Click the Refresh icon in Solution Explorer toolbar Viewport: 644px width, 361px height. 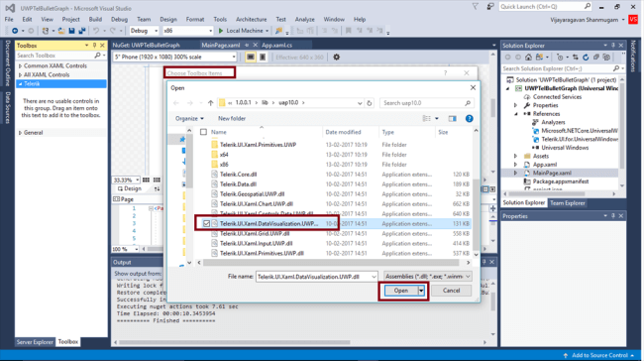[x=586, y=58]
